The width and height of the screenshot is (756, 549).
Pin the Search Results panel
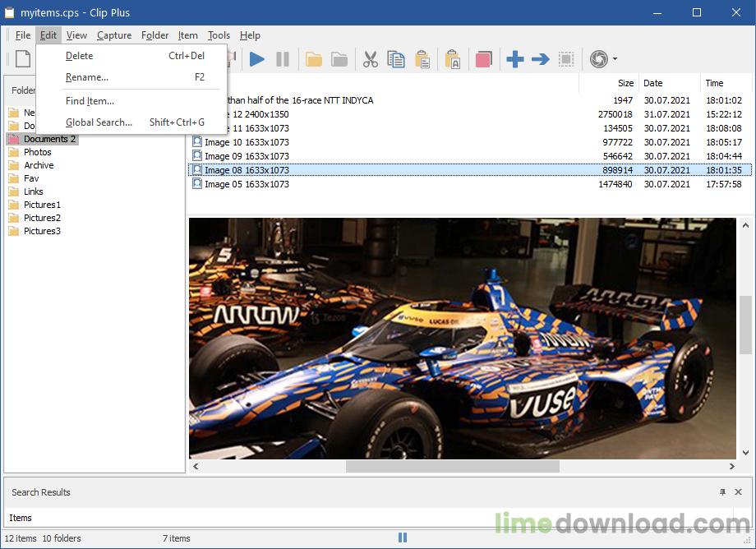722,492
